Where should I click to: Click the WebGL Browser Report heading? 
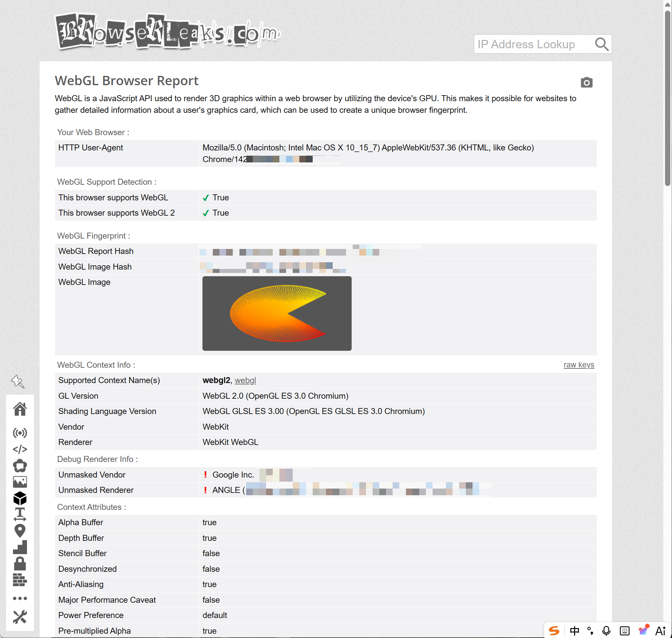coord(127,81)
